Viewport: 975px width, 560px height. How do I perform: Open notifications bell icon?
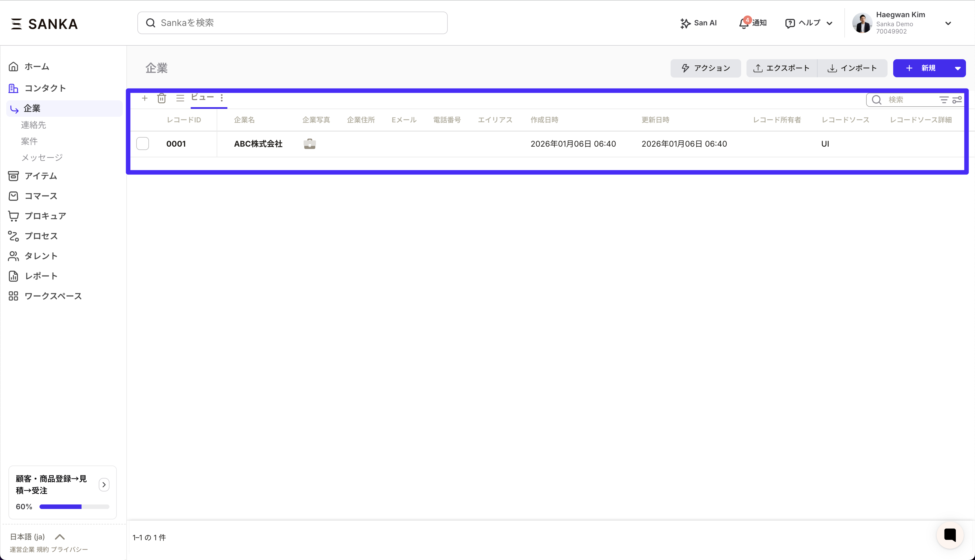click(x=744, y=23)
